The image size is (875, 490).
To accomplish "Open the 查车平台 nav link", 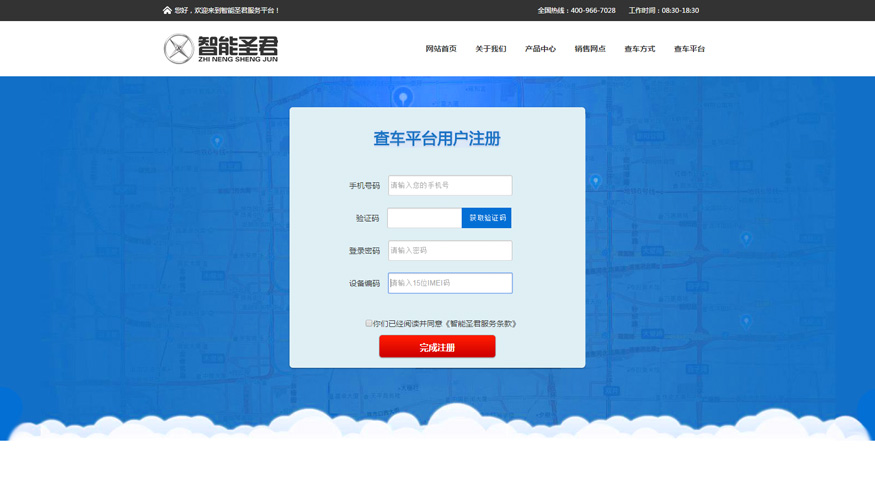I will tap(689, 49).
